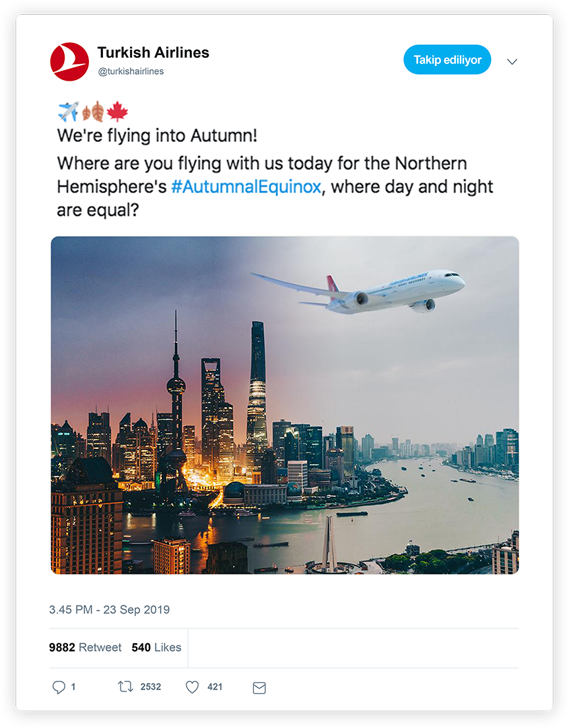The height and width of the screenshot is (728, 569).
Task: Click the reply count 1
Action: click(x=73, y=687)
